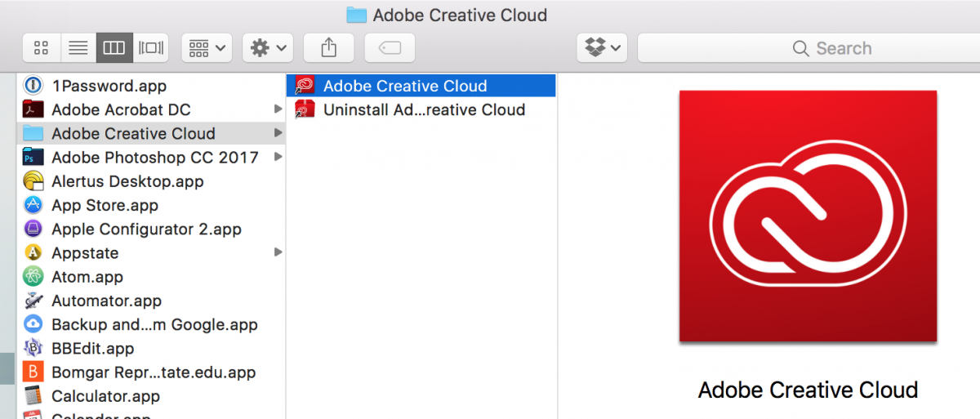Click the Adobe Creative Cloud folder icon
Screen dimensions: 980x419
click(x=33, y=133)
